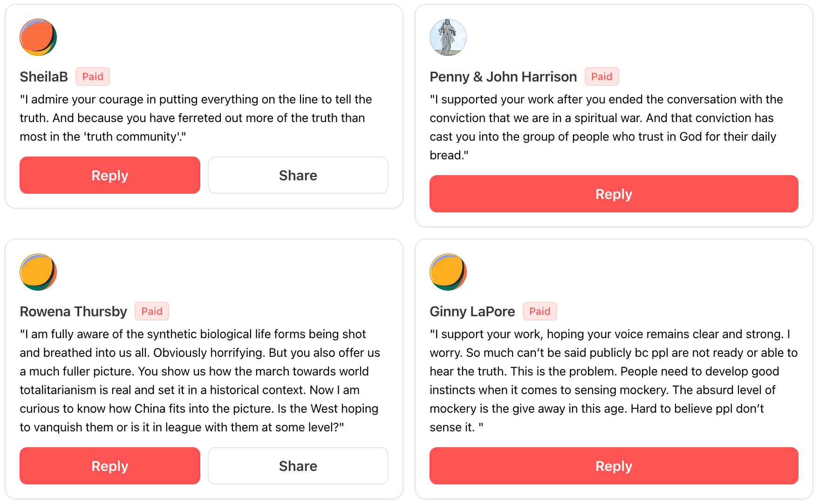The image size is (819, 504).
Task: Open Penny & John Harrison's profile name
Action: coord(503,77)
